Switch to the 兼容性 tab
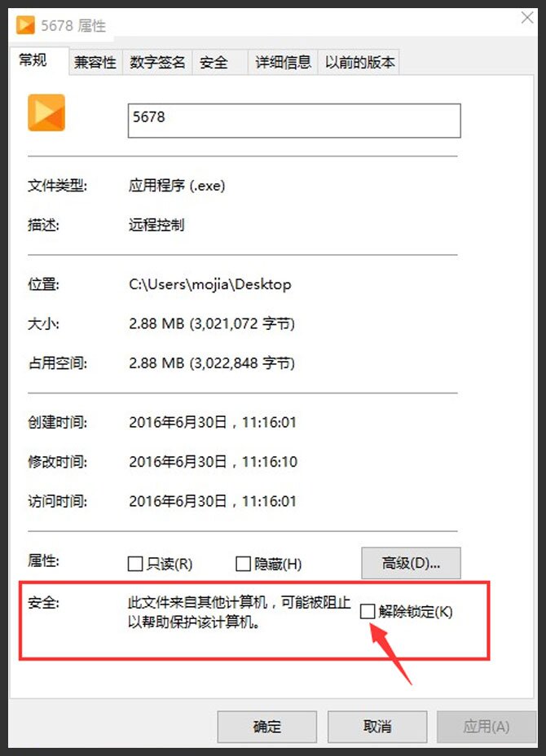546x756 pixels. pos(95,62)
